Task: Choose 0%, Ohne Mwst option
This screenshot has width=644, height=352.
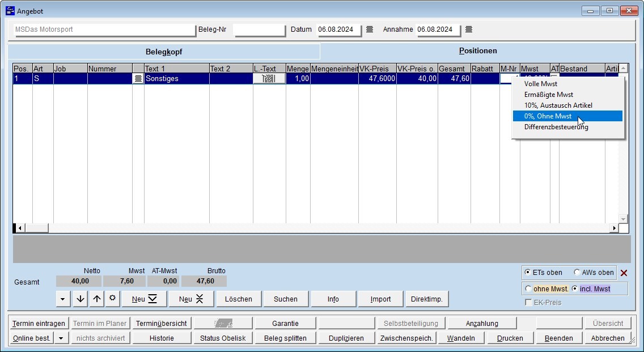Action: click(567, 116)
